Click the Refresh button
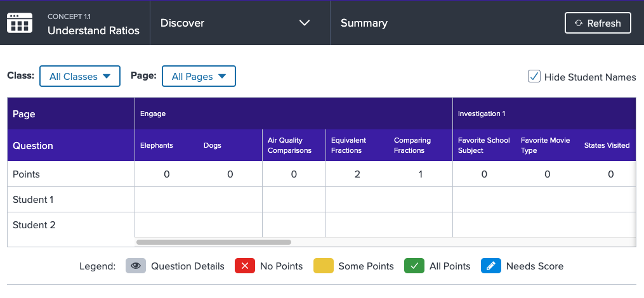644x298 pixels. click(598, 23)
